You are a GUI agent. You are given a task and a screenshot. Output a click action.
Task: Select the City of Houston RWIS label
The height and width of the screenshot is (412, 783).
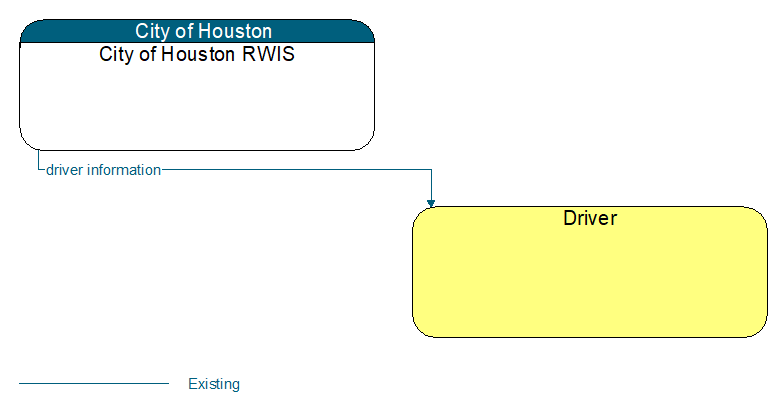click(x=197, y=54)
